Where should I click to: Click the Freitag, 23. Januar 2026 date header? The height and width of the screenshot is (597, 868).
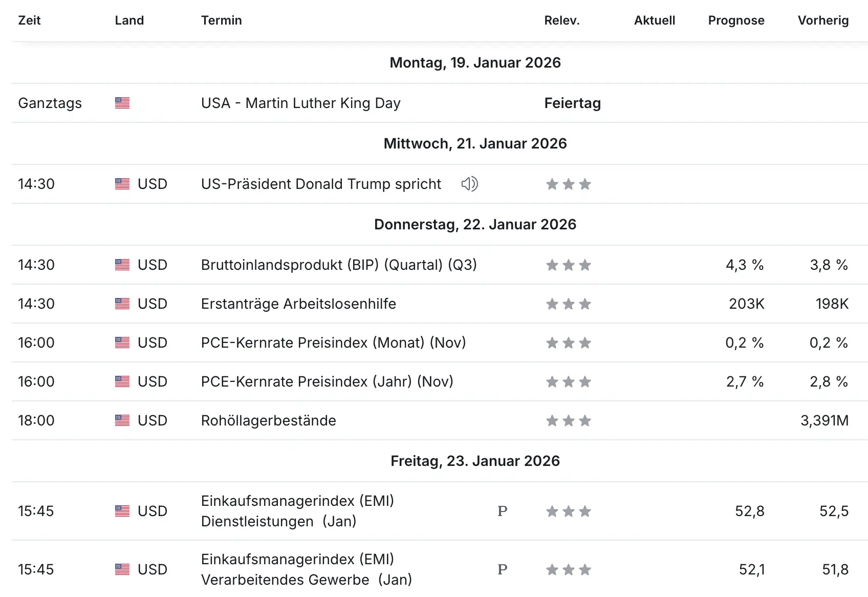pyautogui.click(x=475, y=461)
